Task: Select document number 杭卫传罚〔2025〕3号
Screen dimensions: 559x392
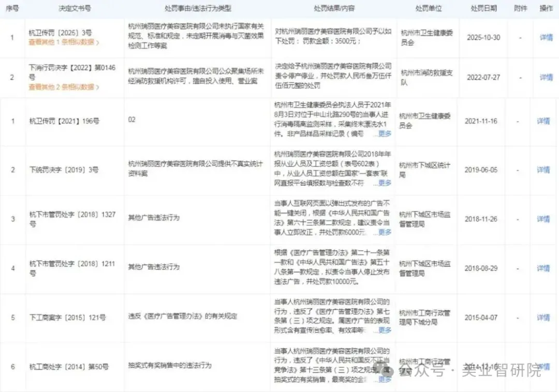Action: tap(60, 33)
